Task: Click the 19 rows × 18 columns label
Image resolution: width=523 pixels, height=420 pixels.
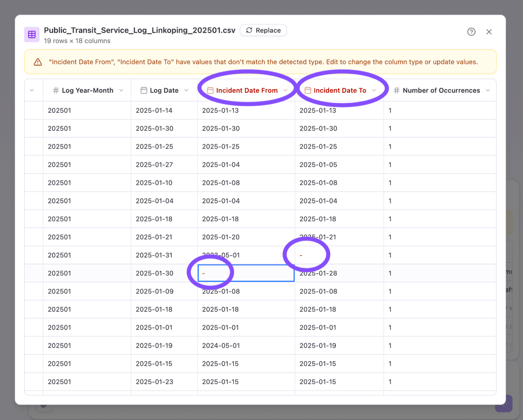Action: point(77,41)
